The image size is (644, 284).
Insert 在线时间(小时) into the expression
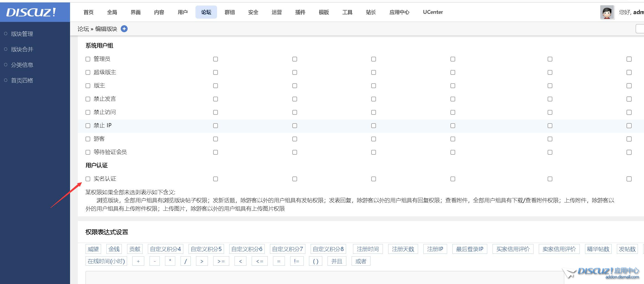click(x=106, y=261)
